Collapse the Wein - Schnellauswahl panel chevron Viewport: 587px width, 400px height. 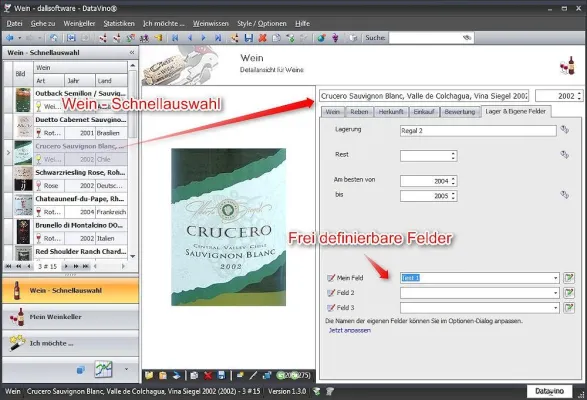point(132,52)
